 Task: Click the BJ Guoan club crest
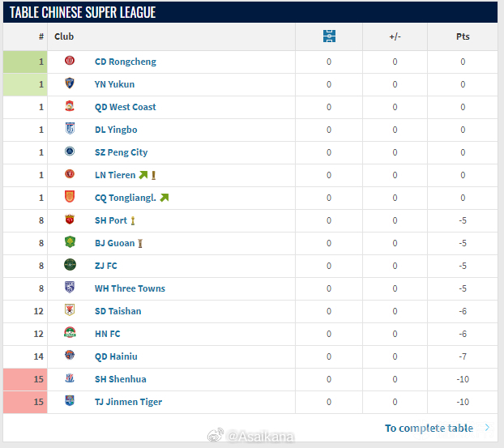[x=70, y=243]
